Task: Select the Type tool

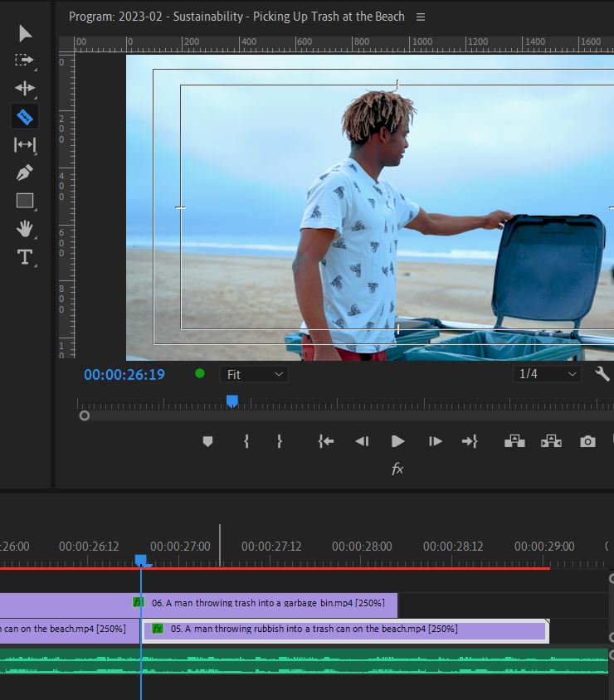Action: click(x=25, y=257)
